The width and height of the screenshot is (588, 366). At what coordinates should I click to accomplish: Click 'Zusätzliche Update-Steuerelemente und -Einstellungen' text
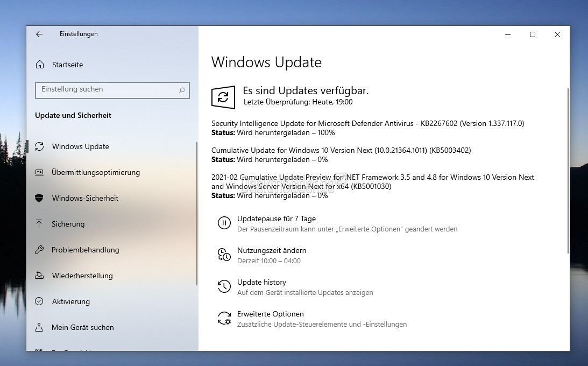[322, 325]
